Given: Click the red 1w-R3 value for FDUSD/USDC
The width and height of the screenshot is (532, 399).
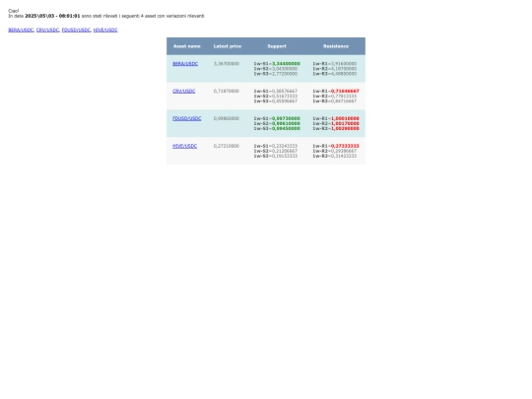Looking at the screenshot, I should point(345,129).
